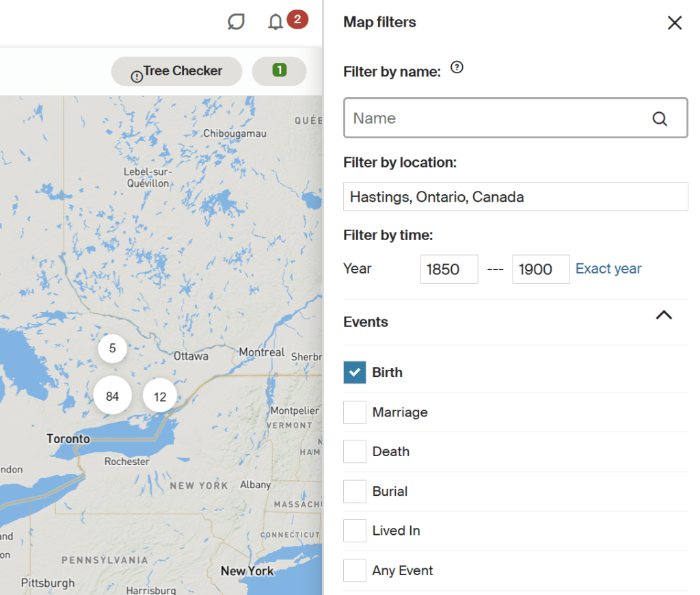Viewport: 700px width, 595px height.
Task: Click the Rochester map label
Action: (126, 462)
